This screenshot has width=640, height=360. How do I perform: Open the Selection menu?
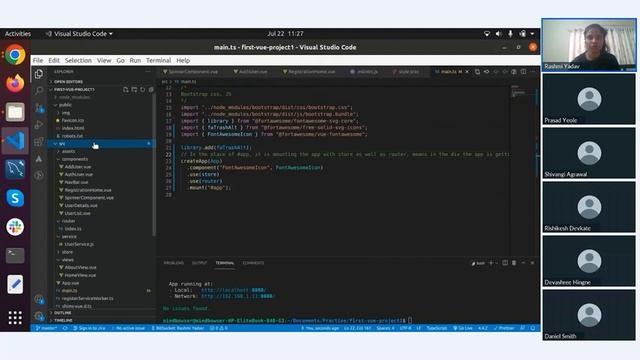(x=78, y=60)
